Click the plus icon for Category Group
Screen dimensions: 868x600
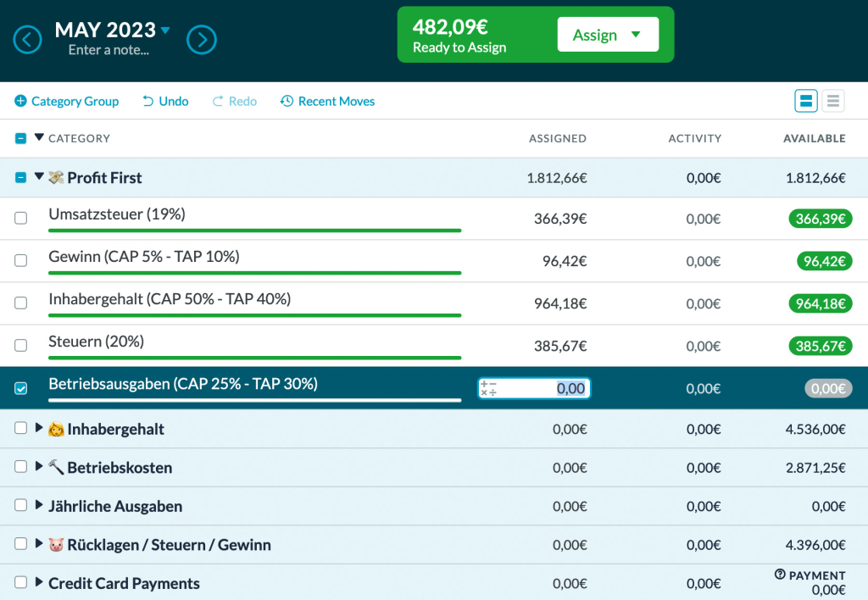(x=20, y=102)
